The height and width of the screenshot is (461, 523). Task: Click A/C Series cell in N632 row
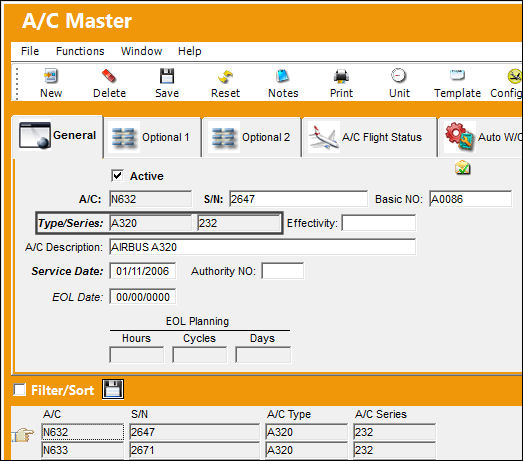point(394,432)
